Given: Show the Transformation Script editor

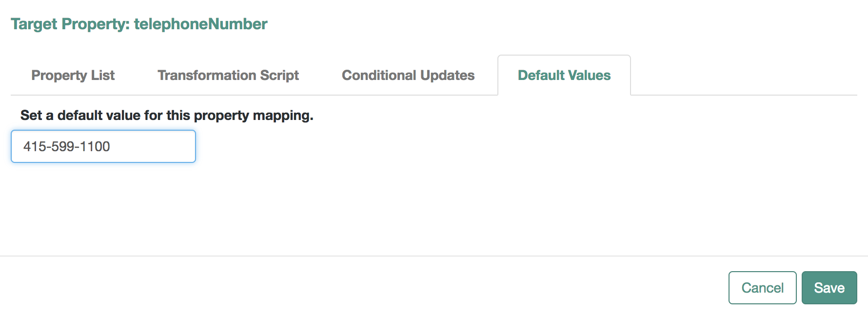Looking at the screenshot, I should click(x=228, y=75).
